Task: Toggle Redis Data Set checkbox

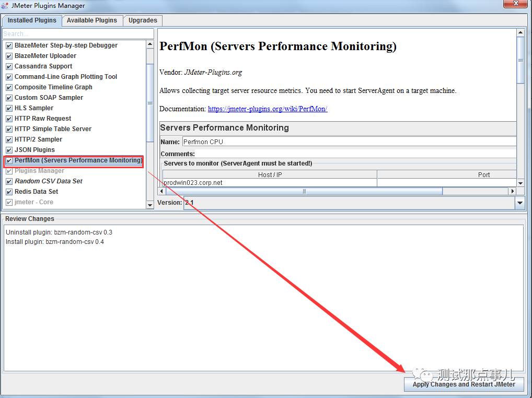Action: point(9,192)
